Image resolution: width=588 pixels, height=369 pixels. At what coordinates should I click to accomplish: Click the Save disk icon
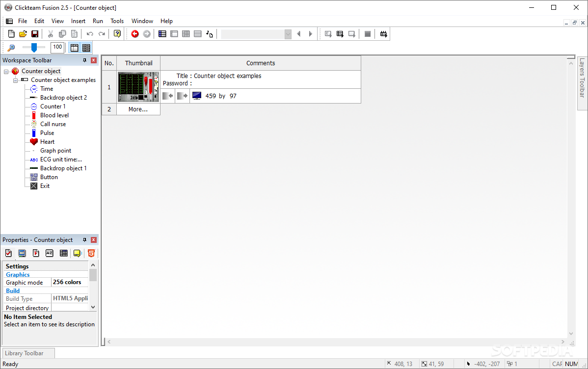34,34
